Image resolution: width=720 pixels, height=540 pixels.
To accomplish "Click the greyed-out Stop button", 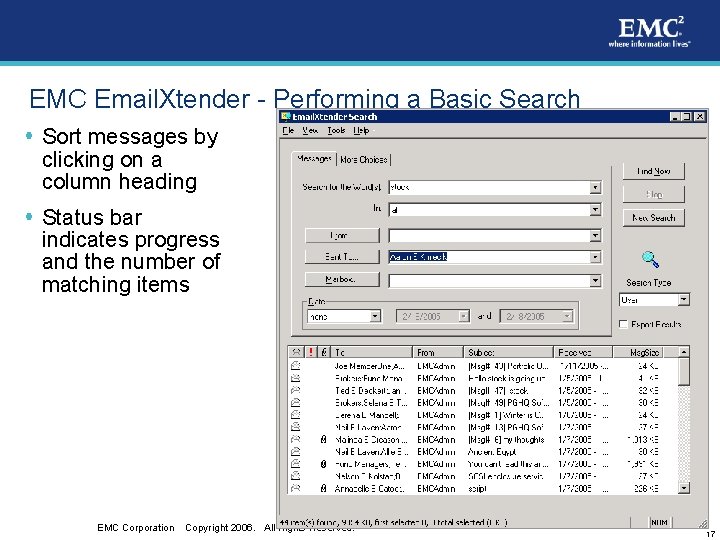I will pyautogui.click(x=653, y=194).
